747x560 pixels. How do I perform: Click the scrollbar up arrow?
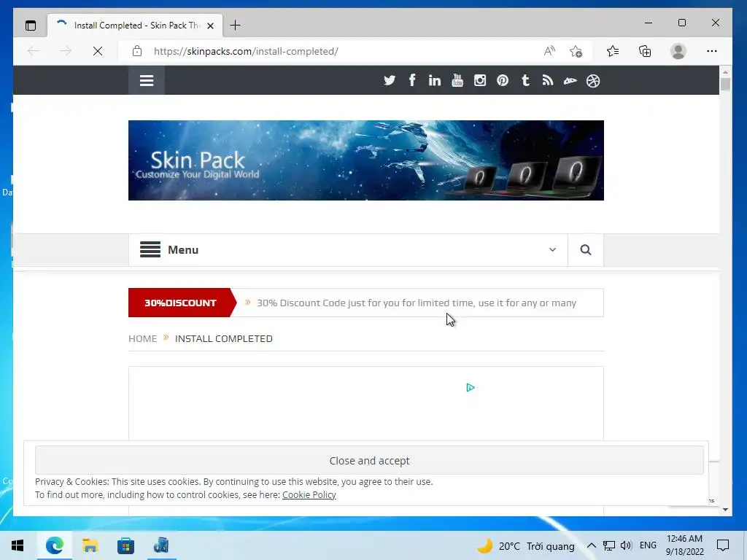point(725,72)
